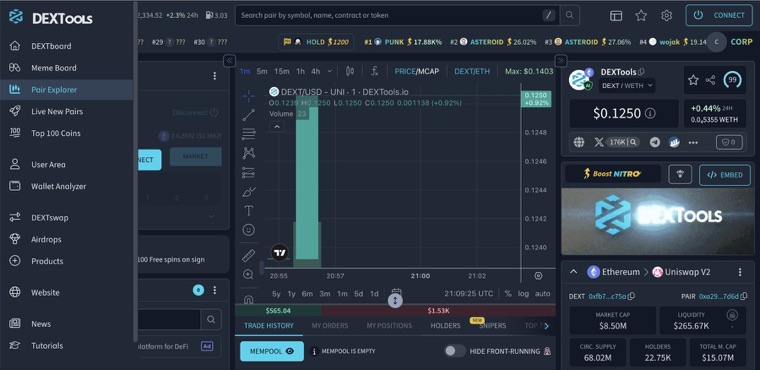This screenshot has width=760, height=370.
Task: Click the share icon next to the score
Action: click(x=711, y=80)
